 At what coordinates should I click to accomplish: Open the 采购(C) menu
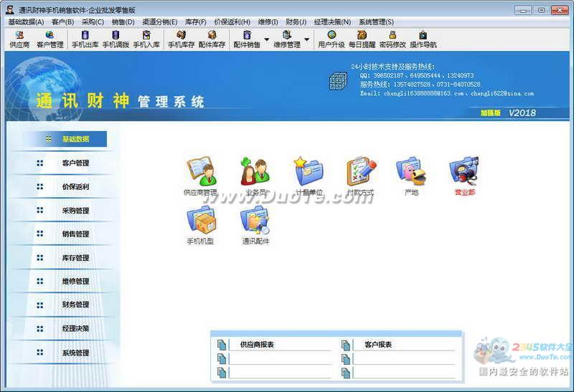(93, 22)
